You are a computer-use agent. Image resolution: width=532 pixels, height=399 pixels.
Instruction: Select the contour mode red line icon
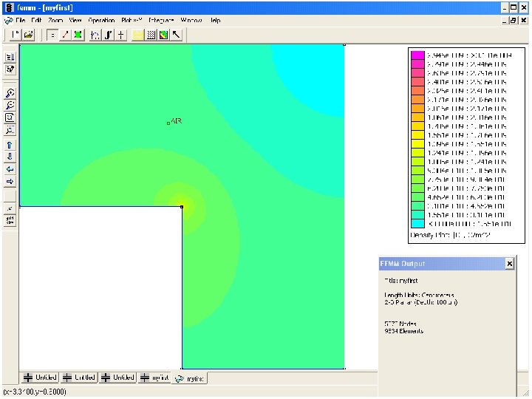coord(65,35)
